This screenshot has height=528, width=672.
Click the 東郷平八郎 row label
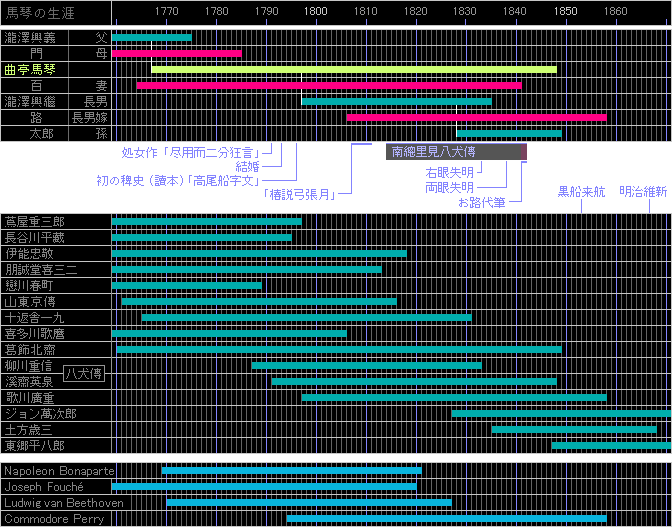35,446
